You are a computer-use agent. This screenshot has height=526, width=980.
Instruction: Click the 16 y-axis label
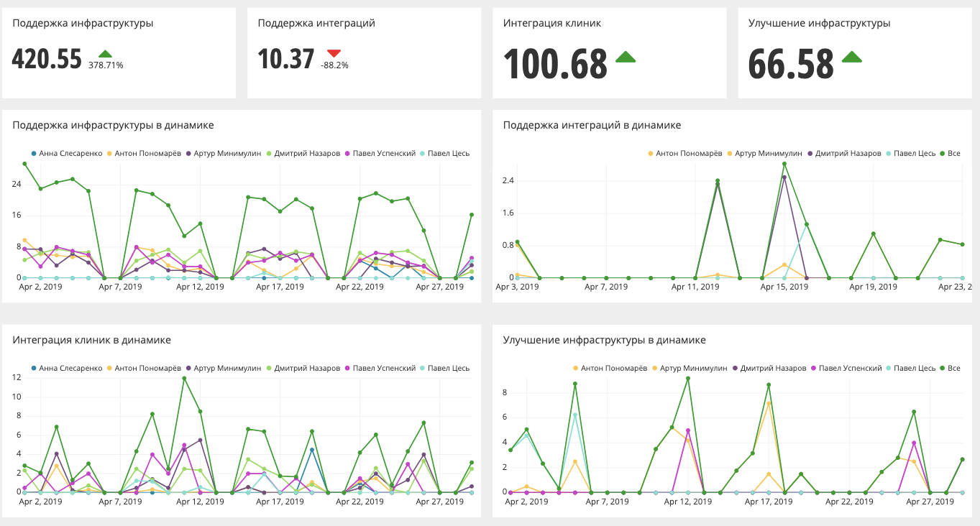tap(17, 215)
